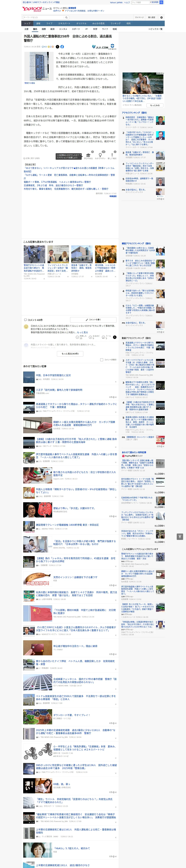Select トップ tab in main navigation
Viewport: 186px width, 868px height.
point(27,24)
